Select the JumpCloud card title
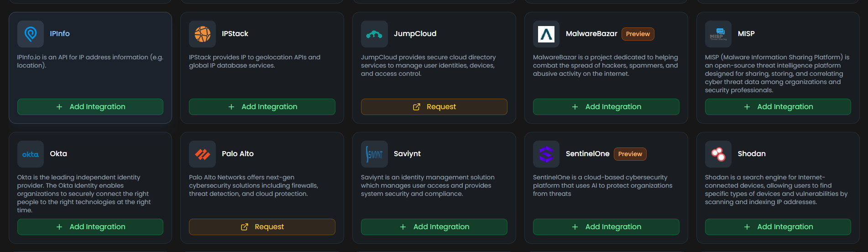This screenshot has height=252, width=868. (415, 34)
